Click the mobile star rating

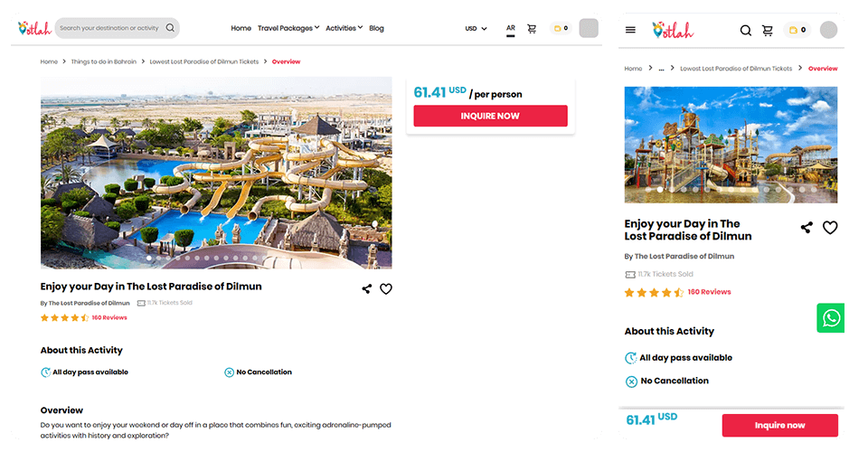(x=654, y=293)
